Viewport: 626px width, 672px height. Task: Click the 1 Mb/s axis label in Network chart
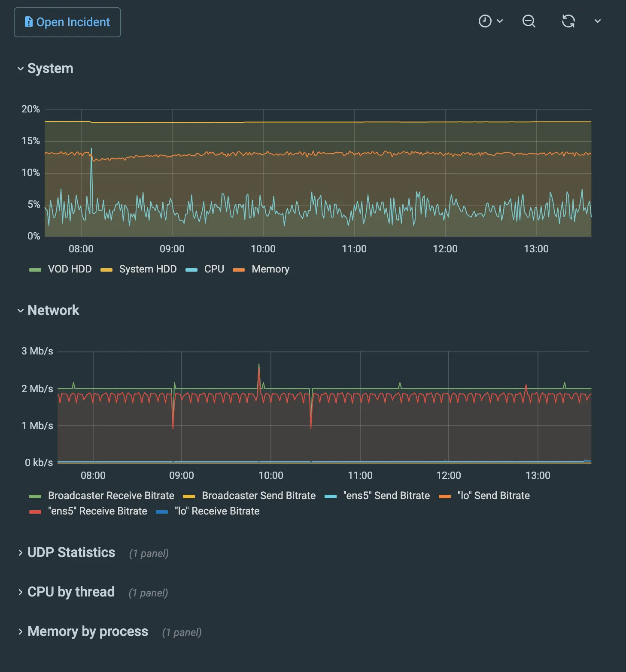pyautogui.click(x=37, y=426)
